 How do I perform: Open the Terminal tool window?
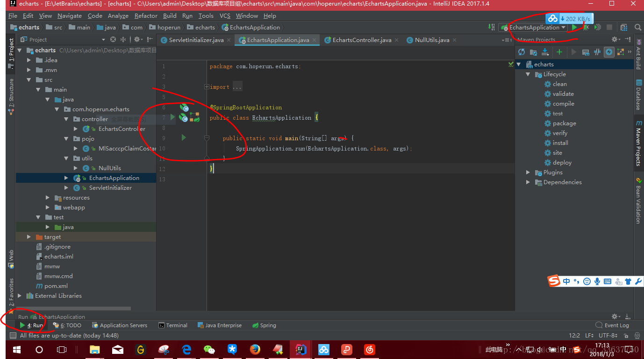click(173, 325)
